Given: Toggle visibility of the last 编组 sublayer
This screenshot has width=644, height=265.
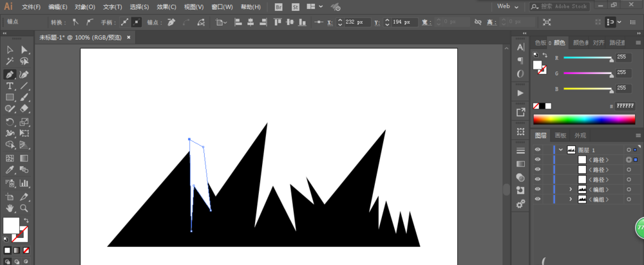Looking at the screenshot, I should point(538,199).
